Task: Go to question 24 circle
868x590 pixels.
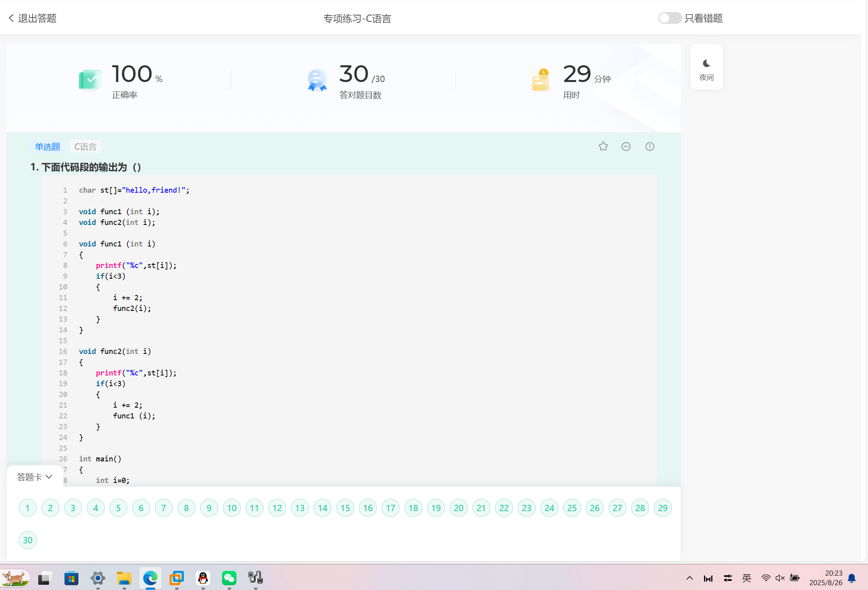Action: pyautogui.click(x=549, y=508)
